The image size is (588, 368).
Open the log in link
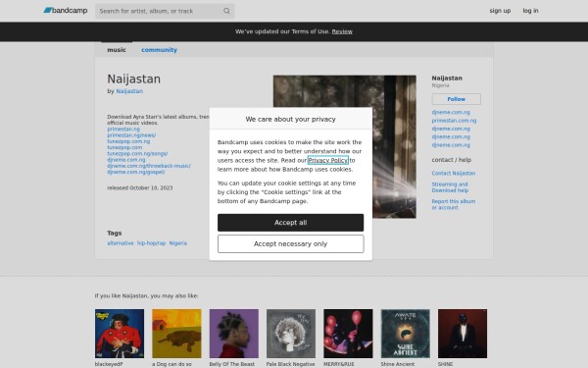point(530,11)
